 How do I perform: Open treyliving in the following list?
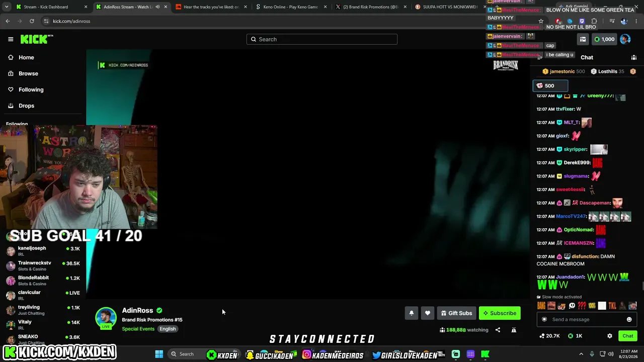(43, 310)
